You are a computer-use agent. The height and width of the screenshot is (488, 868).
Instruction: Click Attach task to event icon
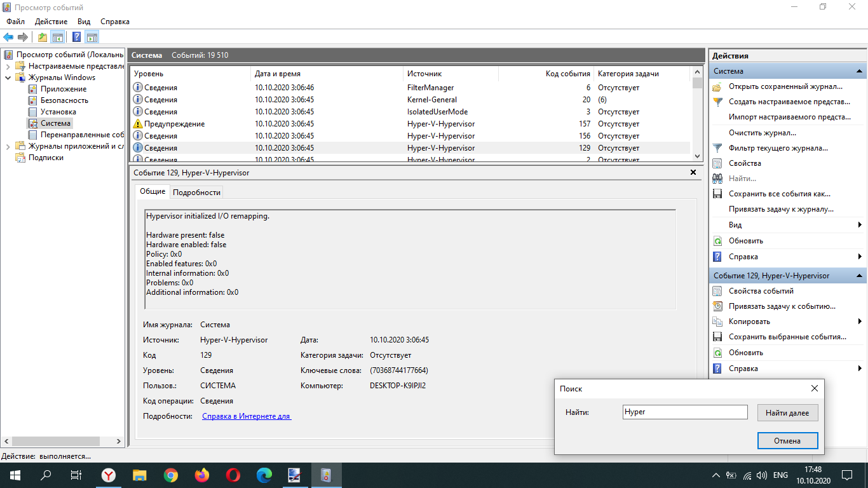(717, 306)
